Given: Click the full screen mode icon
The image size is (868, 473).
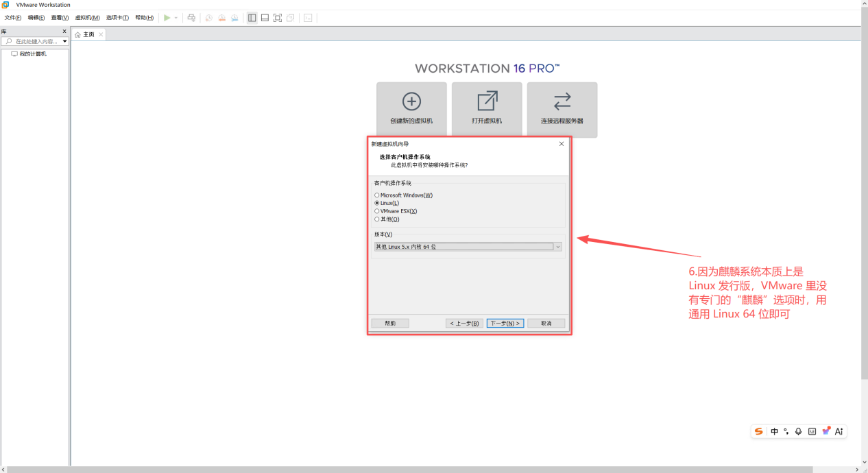Looking at the screenshot, I should (x=278, y=18).
